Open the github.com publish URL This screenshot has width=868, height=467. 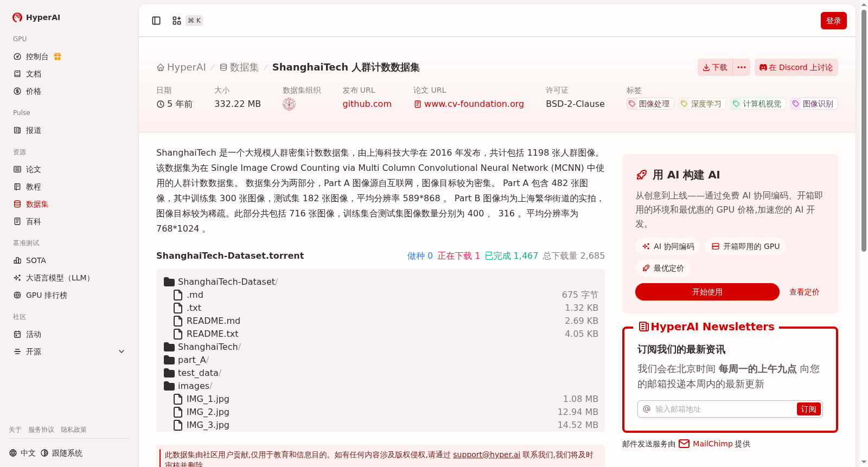(x=367, y=104)
